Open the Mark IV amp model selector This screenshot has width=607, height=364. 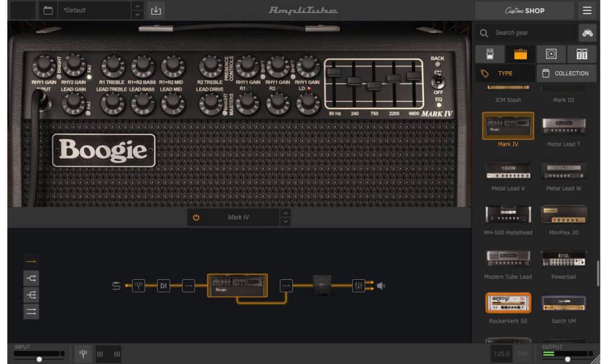pyautogui.click(x=238, y=217)
